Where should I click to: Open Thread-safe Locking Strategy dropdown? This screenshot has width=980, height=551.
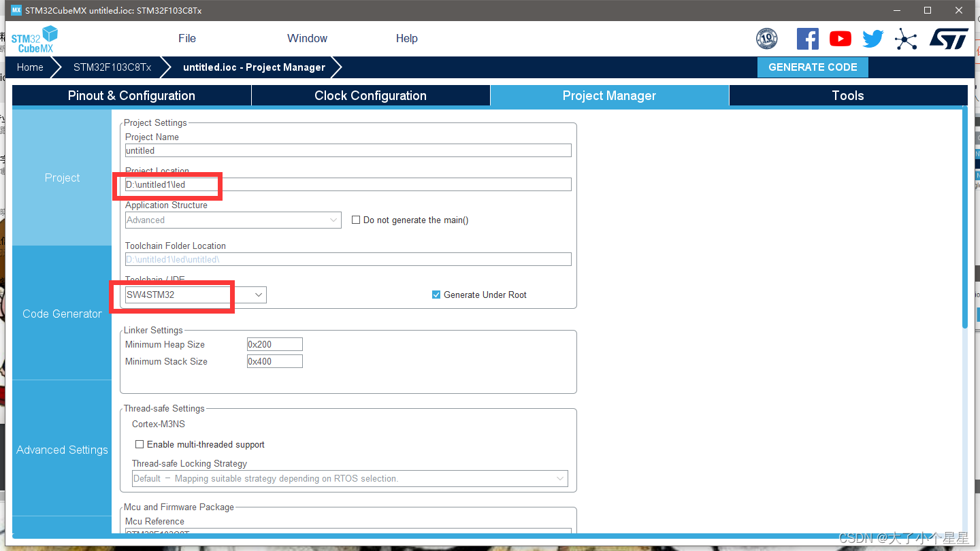coord(350,478)
